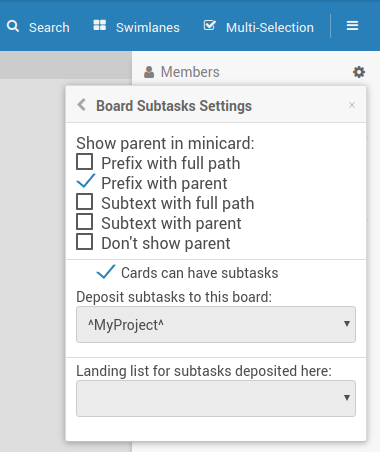Click the gear icon beside Members
Viewport: 380px width, 452px height.
tap(359, 72)
